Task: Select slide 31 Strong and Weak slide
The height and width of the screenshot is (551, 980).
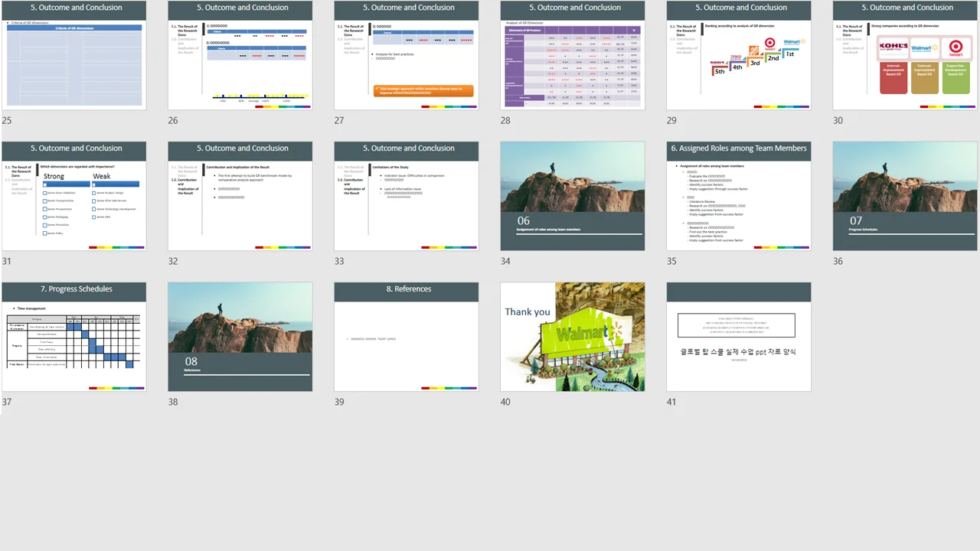Action: click(74, 196)
